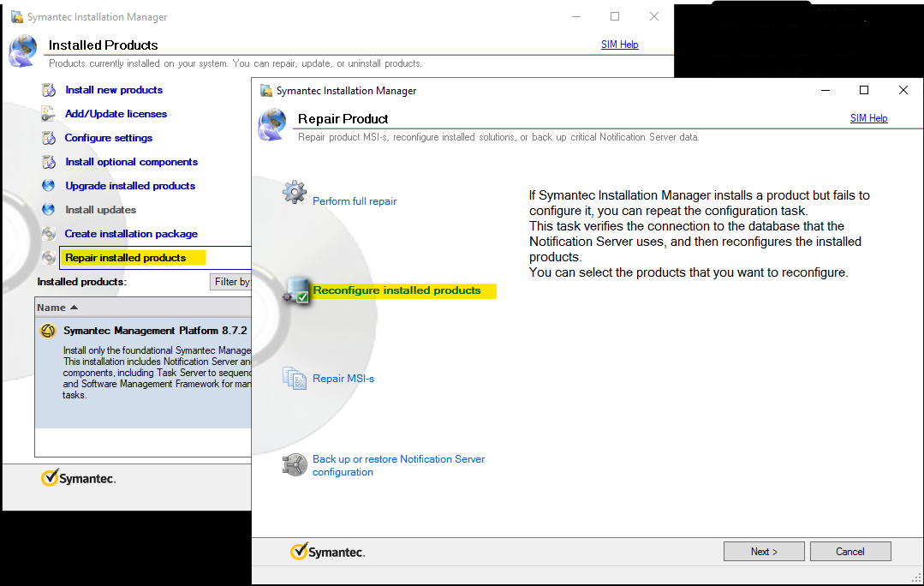Open the Filter by dropdown in background window
The image size is (924, 586).
point(230,282)
